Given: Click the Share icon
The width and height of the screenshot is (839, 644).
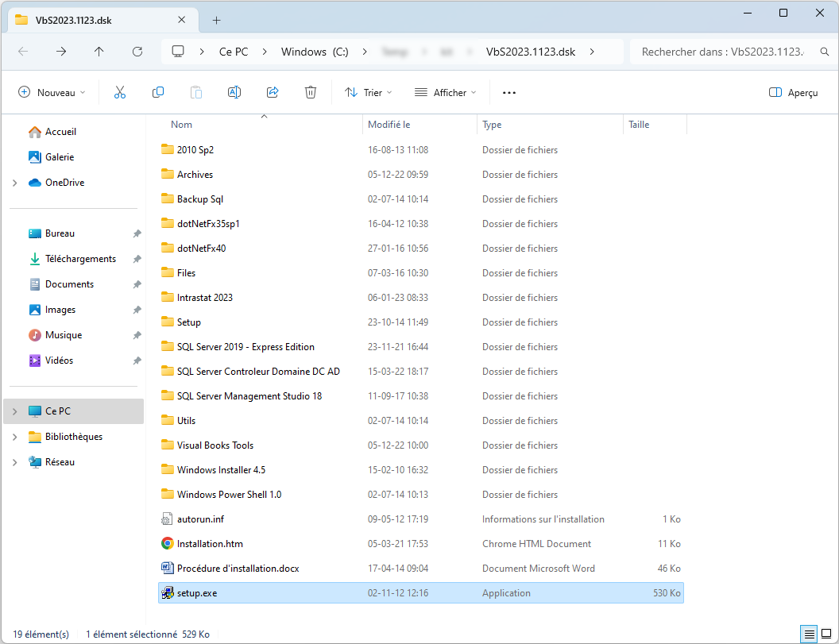Looking at the screenshot, I should point(273,93).
